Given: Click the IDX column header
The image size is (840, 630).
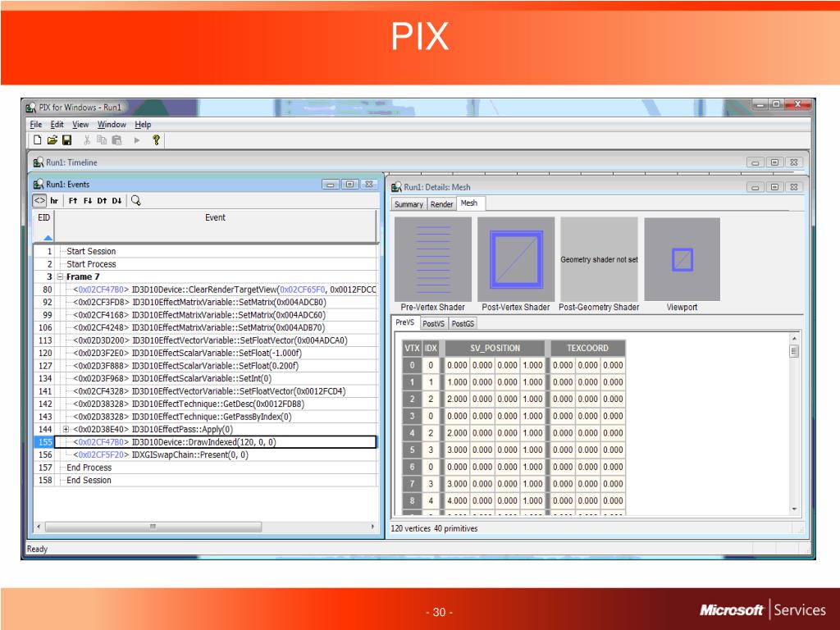Looking at the screenshot, I should (x=431, y=348).
